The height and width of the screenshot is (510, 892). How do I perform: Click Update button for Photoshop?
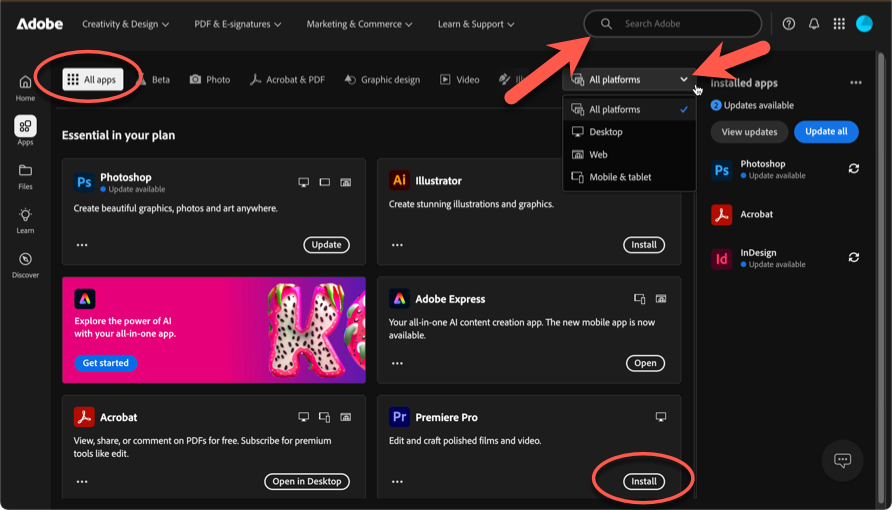(x=327, y=244)
